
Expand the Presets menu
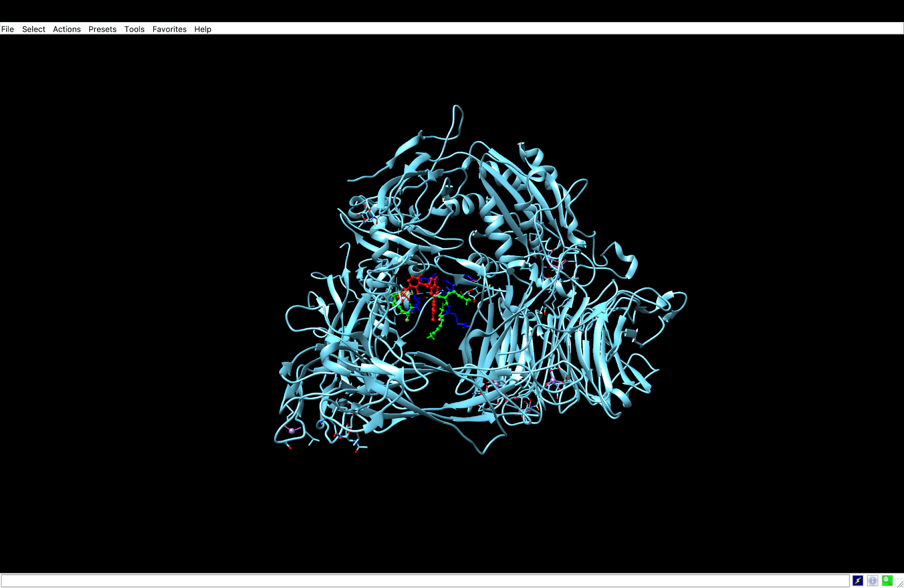tap(102, 29)
